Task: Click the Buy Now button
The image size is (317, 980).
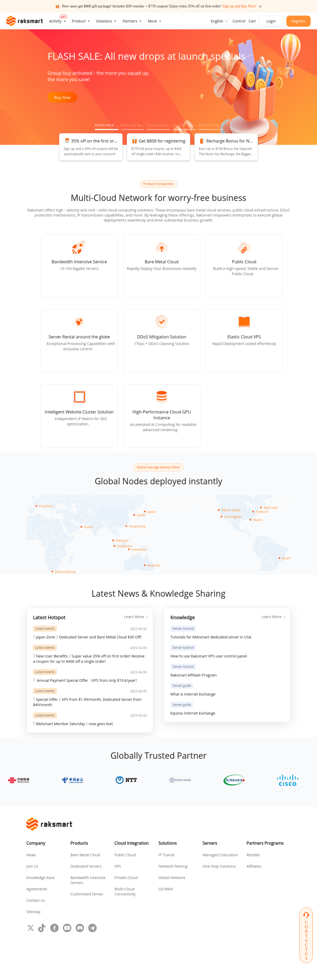Action: pyautogui.click(x=62, y=98)
